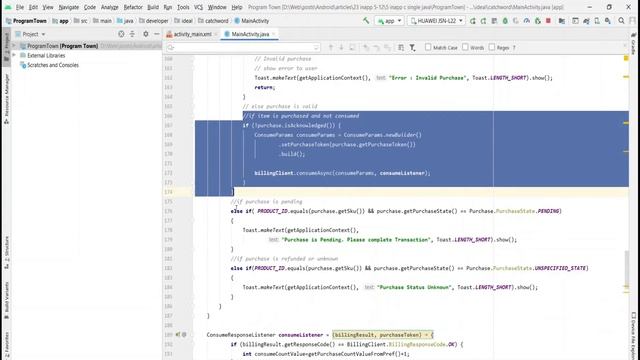The width and height of the screenshot is (640, 360).
Task: Open the File menu
Action: [x=20, y=7]
